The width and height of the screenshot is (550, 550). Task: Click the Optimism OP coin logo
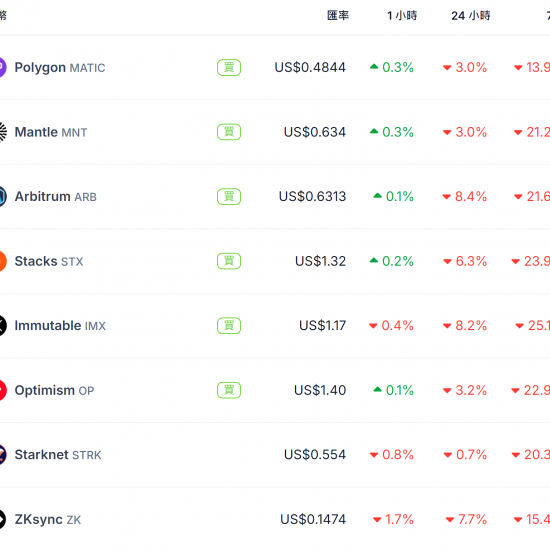(2, 390)
